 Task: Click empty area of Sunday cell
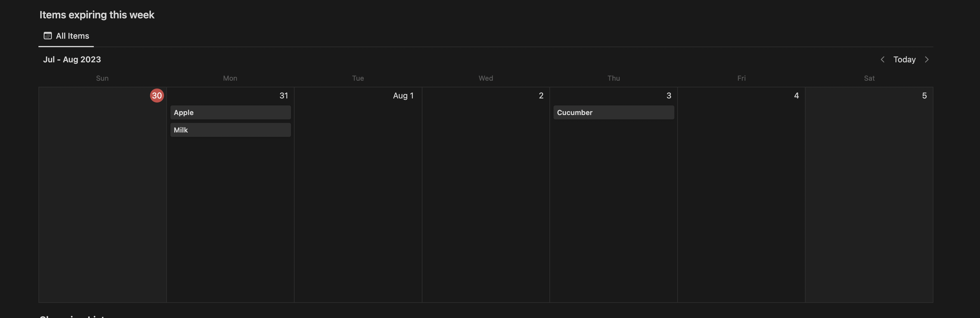click(102, 198)
